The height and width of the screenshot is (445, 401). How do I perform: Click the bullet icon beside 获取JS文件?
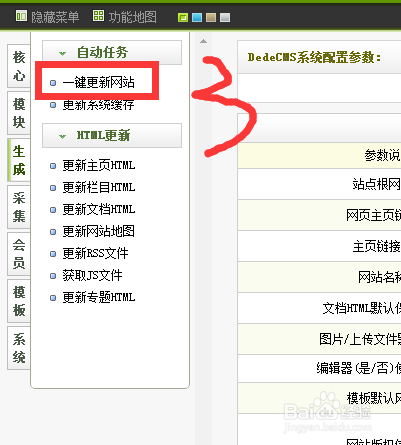[53, 276]
